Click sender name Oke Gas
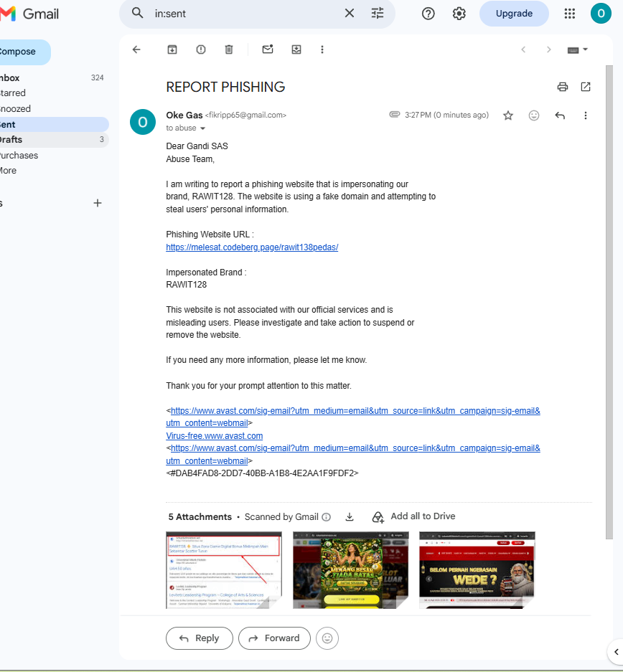 tap(184, 115)
